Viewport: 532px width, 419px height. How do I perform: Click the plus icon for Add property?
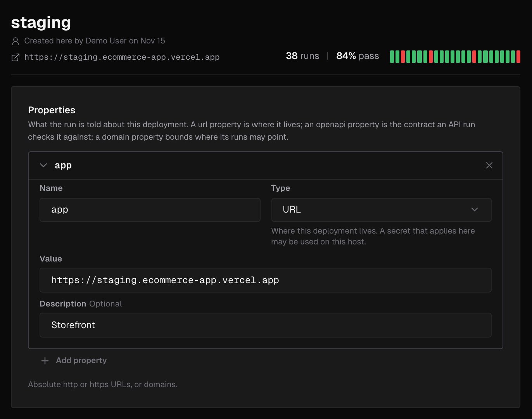pyautogui.click(x=45, y=361)
